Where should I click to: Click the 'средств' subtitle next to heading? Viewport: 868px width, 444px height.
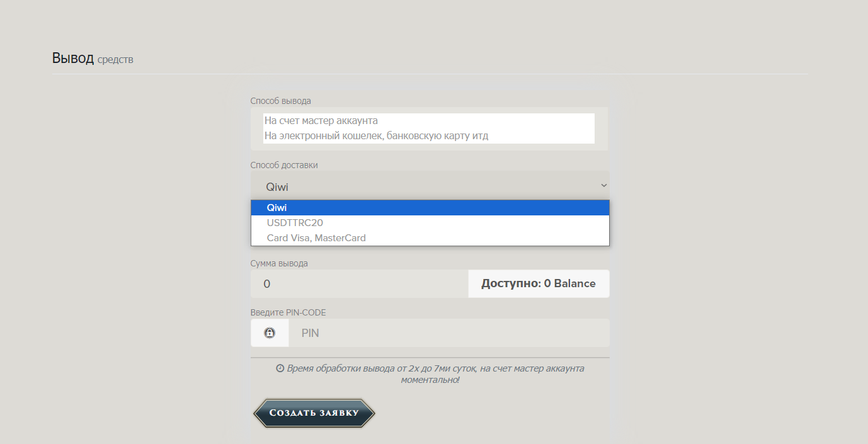coord(115,60)
